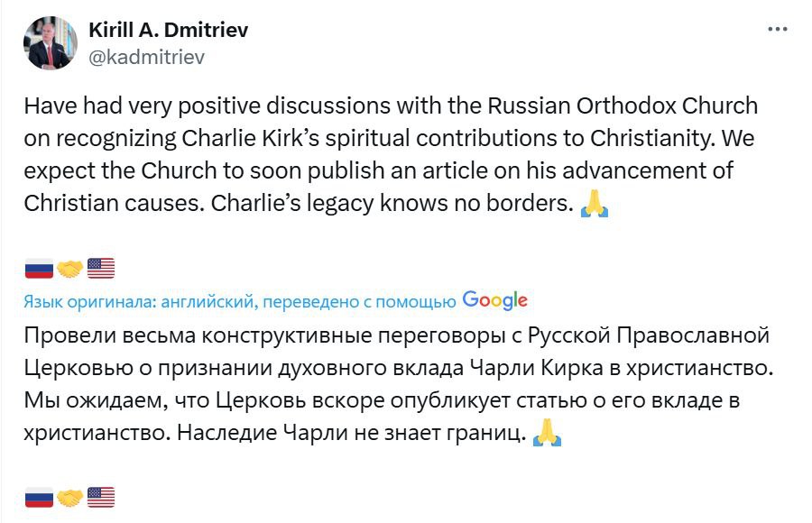Open the Kirill A. Dmitriev display name
The width and height of the screenshot is (812, 523).
169,30
